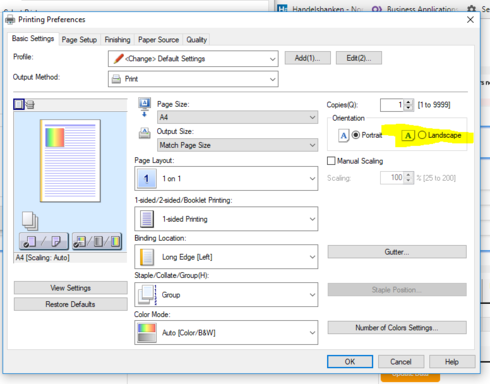This screenshot has height=384, width=490.
Task: Click the settings gear icon in background window
Action: coord(471,9)
